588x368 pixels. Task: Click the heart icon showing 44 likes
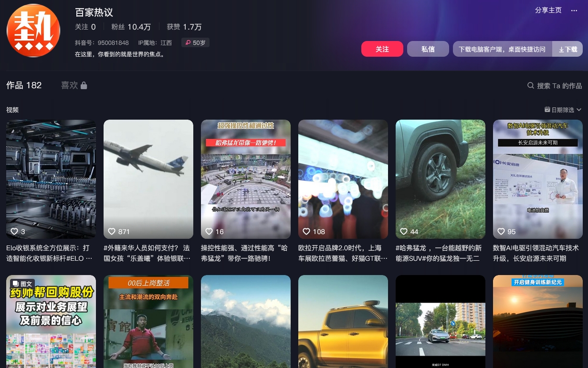click(404, 232)
